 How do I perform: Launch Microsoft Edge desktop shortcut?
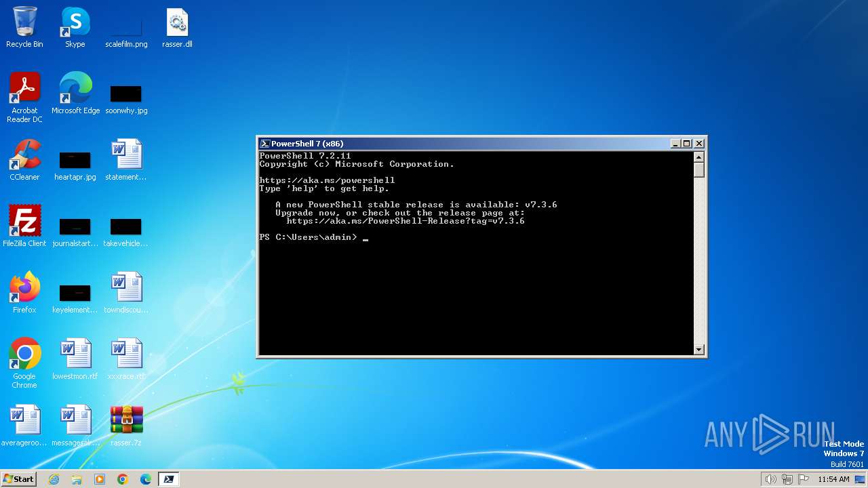point(75,94)
